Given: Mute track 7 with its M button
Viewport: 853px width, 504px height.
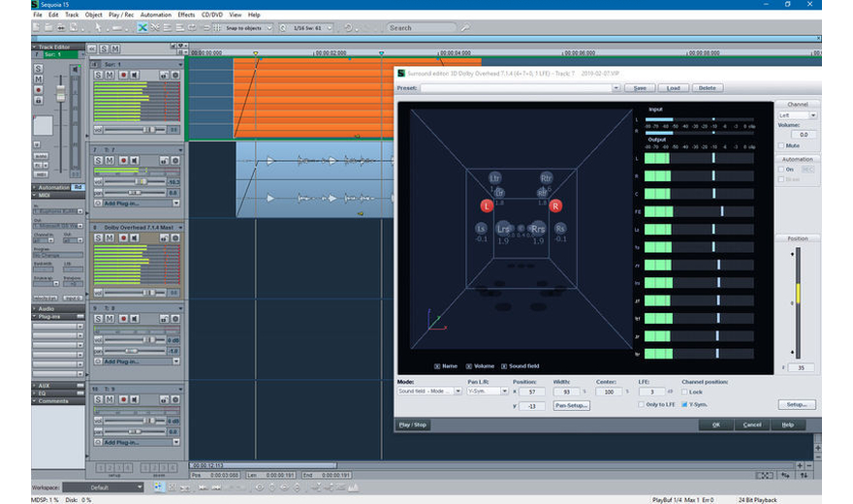Looking at the screenshot, I should tap(109, 159).
